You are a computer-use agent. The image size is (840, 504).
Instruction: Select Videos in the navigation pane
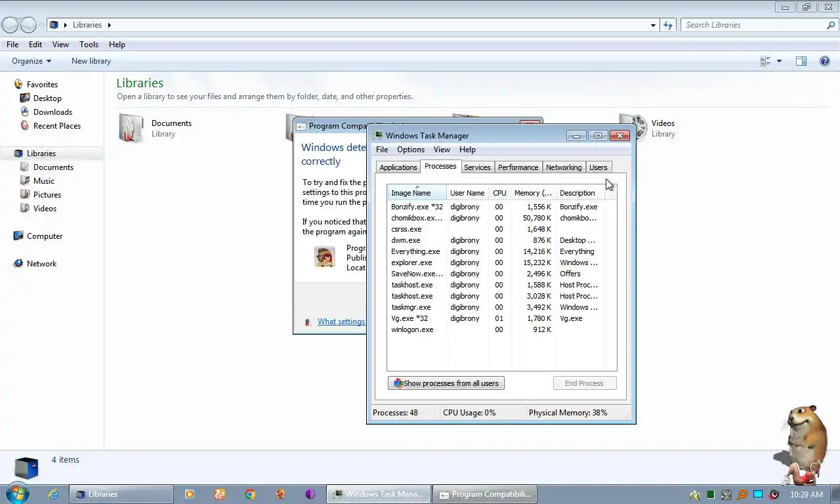(45, 209)
